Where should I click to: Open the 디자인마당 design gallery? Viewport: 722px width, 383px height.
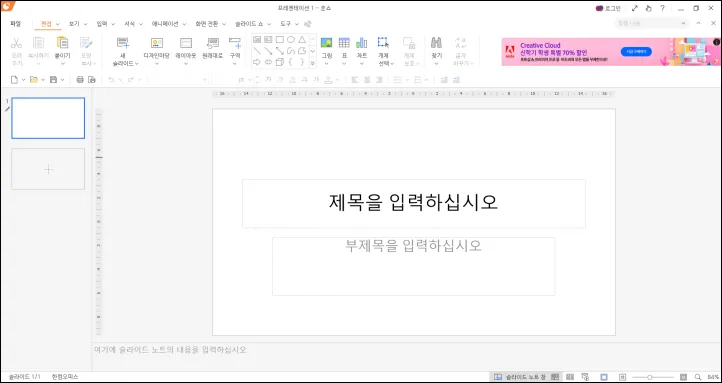(x=157, y=48)
